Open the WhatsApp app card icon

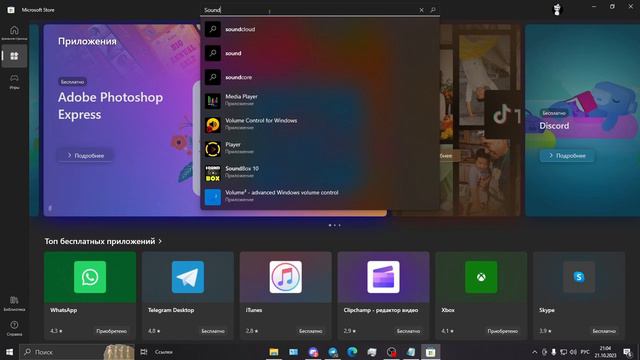[x=90, y=277]
